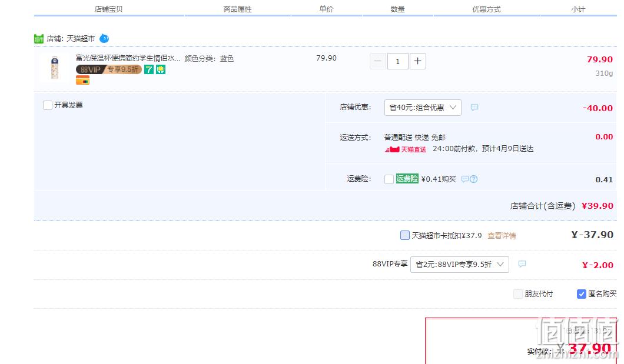
Task: Click the green 7-day return icon
Action: click(149, 69)
